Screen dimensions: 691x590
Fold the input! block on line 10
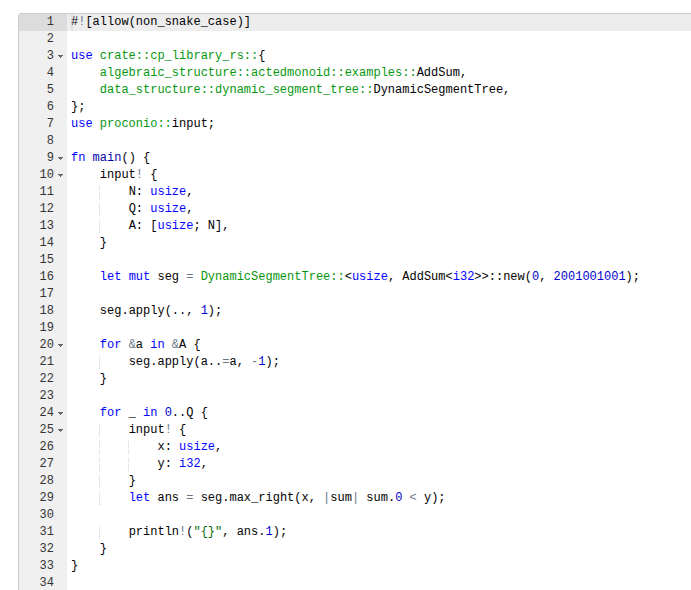(61, 175)
